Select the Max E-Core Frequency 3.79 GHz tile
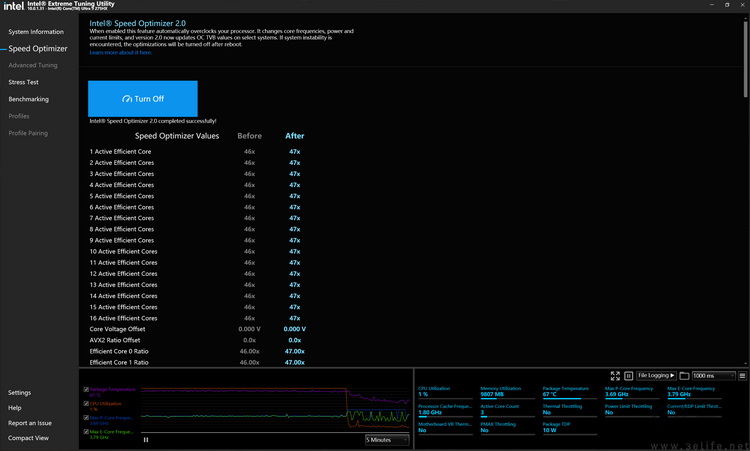 coord(694,392)
